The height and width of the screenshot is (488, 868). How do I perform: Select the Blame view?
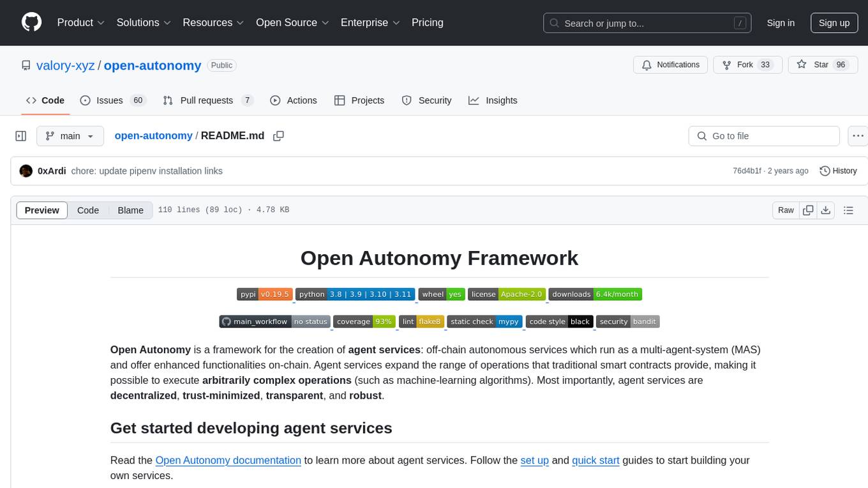point(130,210)
